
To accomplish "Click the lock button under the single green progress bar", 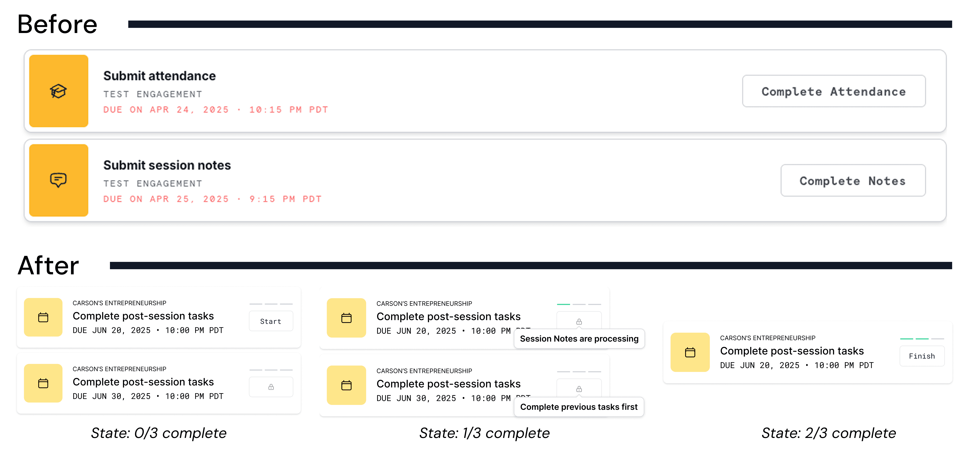I will (579, 321).
